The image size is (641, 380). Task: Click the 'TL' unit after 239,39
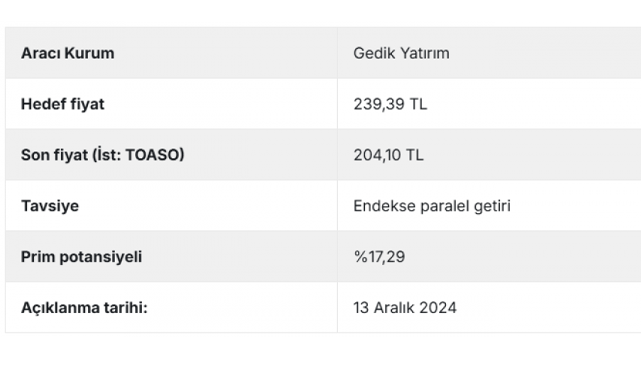click(x=418, y=104)
